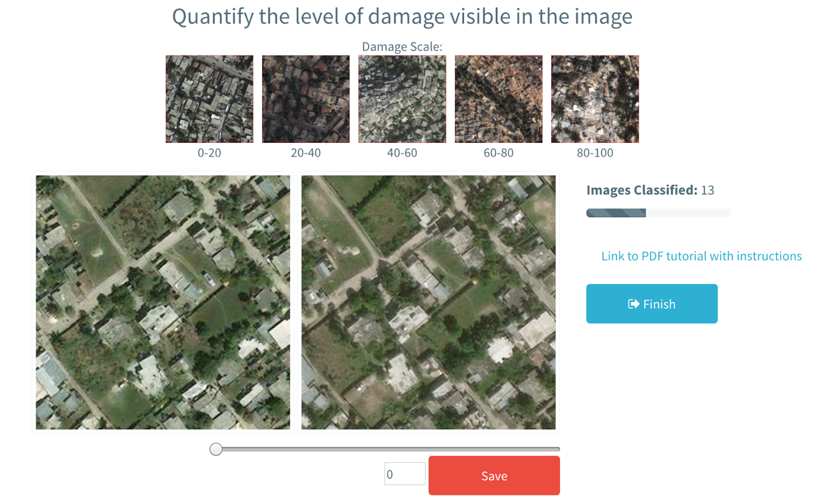Image resolution: width=816 pixels, height=504 pixels.
Task: Click the right satellite image
Action: [428, 302]
